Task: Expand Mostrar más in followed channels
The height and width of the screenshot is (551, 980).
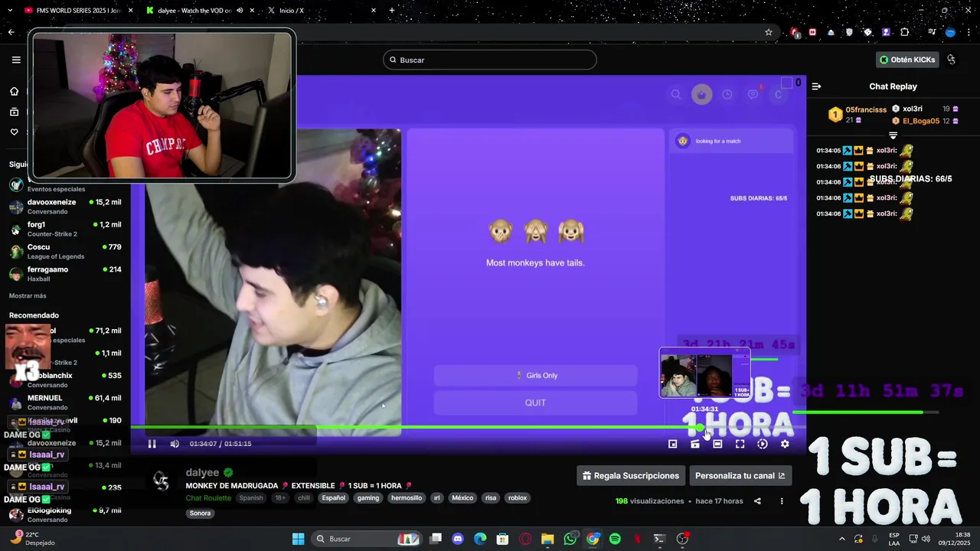Action: point(28,295)
